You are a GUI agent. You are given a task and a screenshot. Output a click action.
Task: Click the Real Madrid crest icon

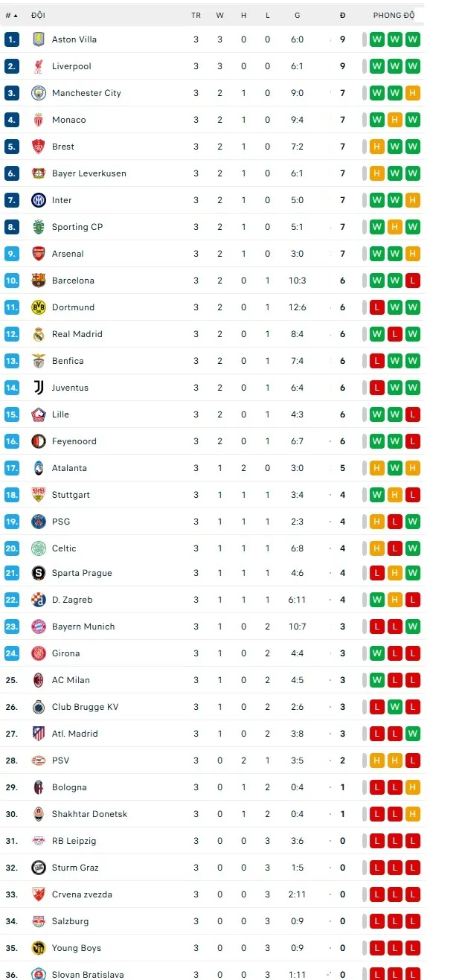point(39,334)
